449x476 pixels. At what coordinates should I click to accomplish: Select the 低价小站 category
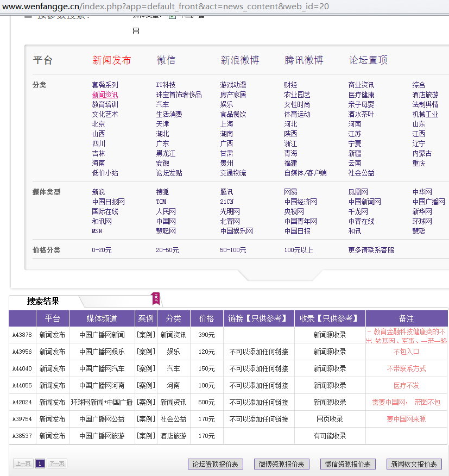tap(105, 173)
